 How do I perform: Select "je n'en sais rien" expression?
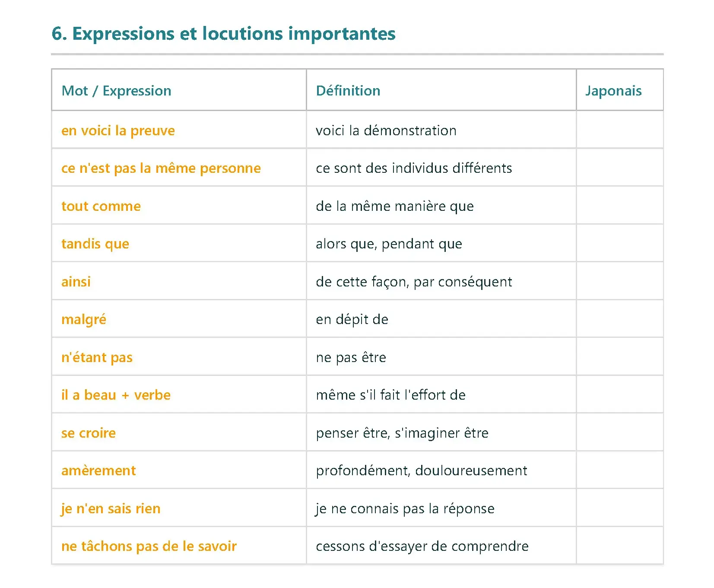click(x=111, y=509)
